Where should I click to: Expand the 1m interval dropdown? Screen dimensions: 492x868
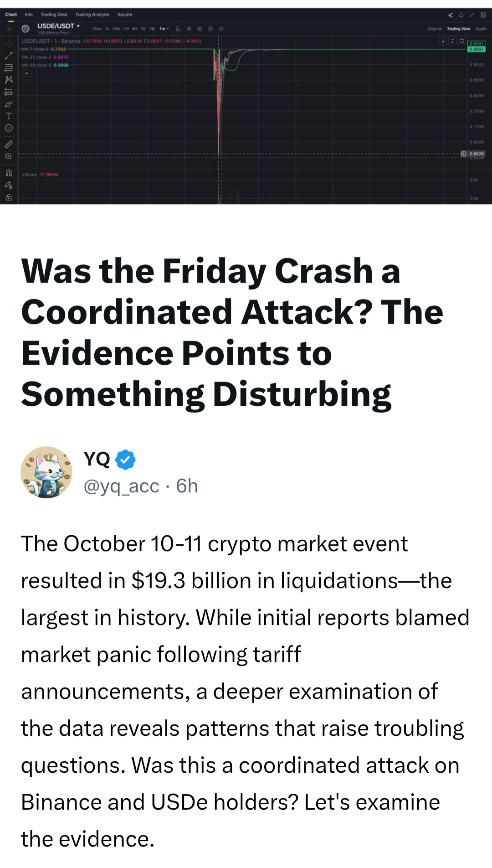click(x=164, y=29)
